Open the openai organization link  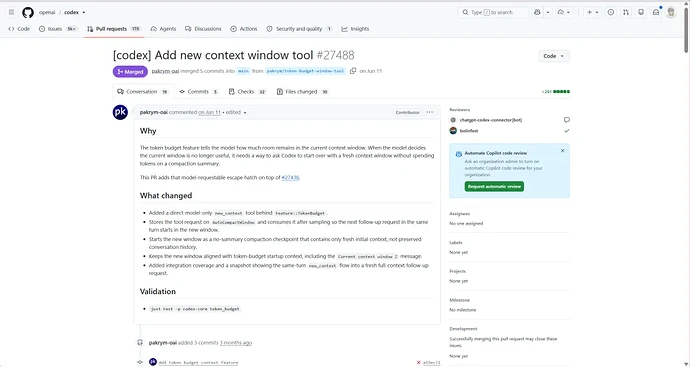(x=47, y=12)
